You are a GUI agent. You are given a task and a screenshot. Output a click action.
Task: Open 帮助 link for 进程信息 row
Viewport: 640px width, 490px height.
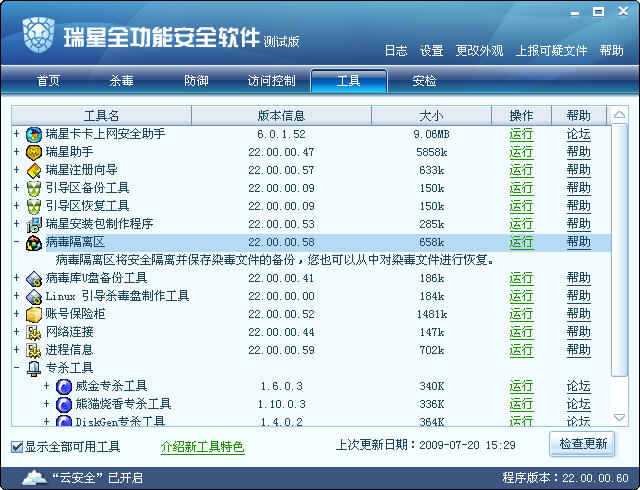(578, 350)
